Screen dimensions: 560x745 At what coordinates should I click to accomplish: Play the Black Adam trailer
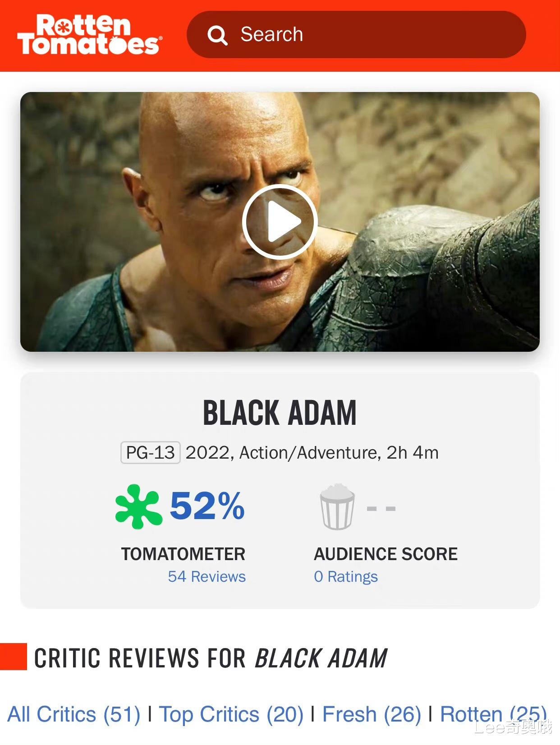[x=280, y=221]
